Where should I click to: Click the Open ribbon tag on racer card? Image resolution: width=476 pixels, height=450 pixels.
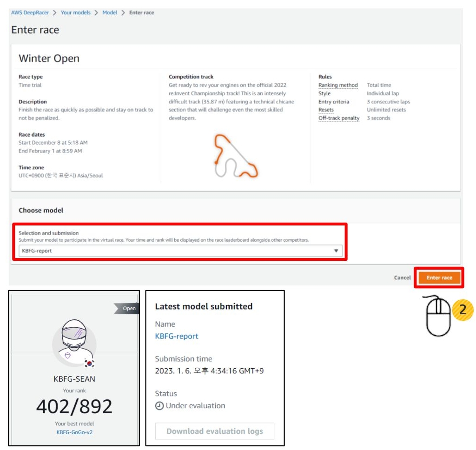(x=127, y=308)
